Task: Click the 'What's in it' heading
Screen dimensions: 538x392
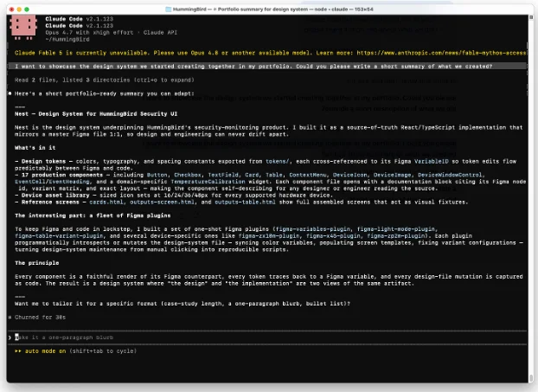Action: [x=35, y=148]
